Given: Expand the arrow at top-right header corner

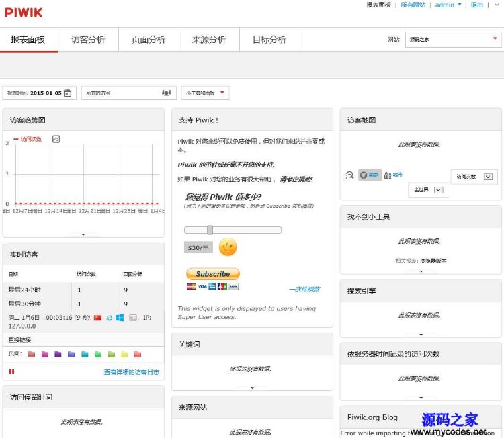Looking at the screenshot, I should [x=497, y=5].
